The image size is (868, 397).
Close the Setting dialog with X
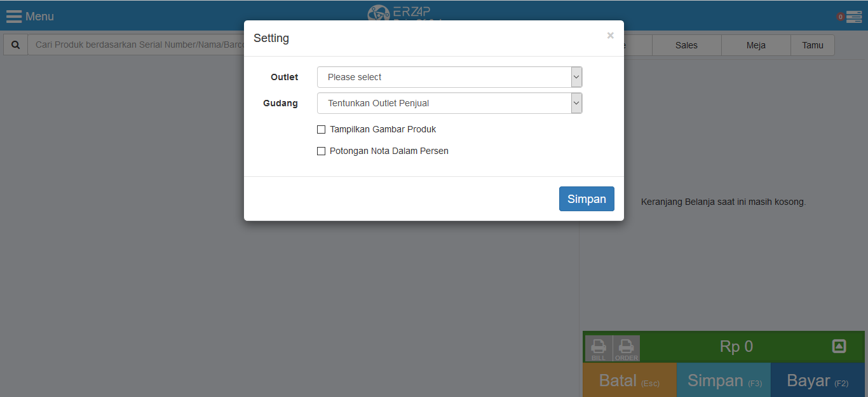tap(610, 36)
